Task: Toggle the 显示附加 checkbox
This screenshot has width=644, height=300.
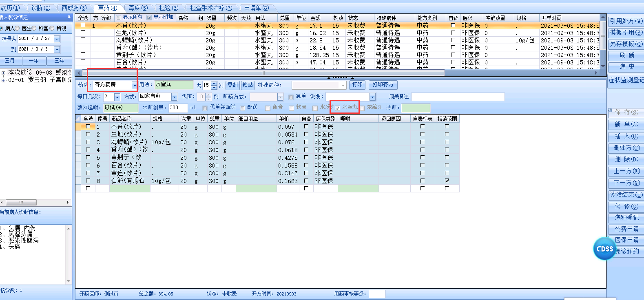Action: 149,18
